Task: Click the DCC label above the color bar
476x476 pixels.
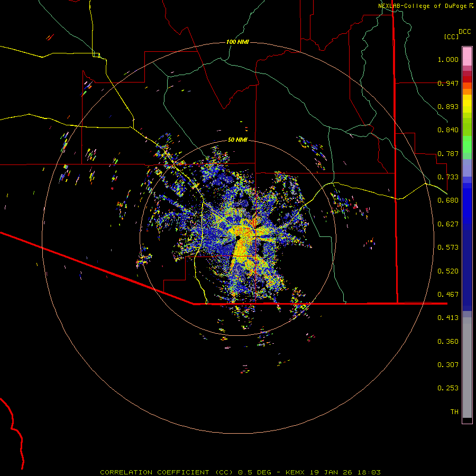Action: click(x=464, y=32)
